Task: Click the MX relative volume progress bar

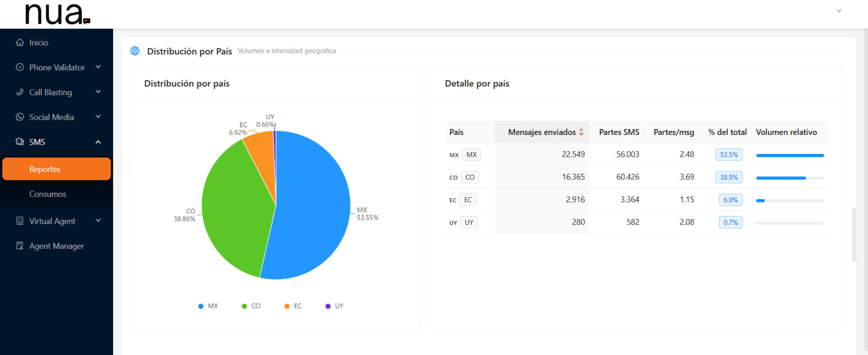Action: 790,155
